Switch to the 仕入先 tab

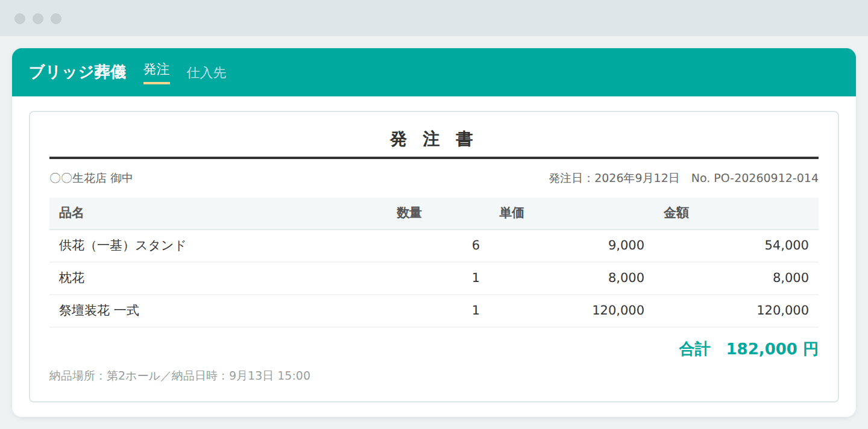click(207, 73)
